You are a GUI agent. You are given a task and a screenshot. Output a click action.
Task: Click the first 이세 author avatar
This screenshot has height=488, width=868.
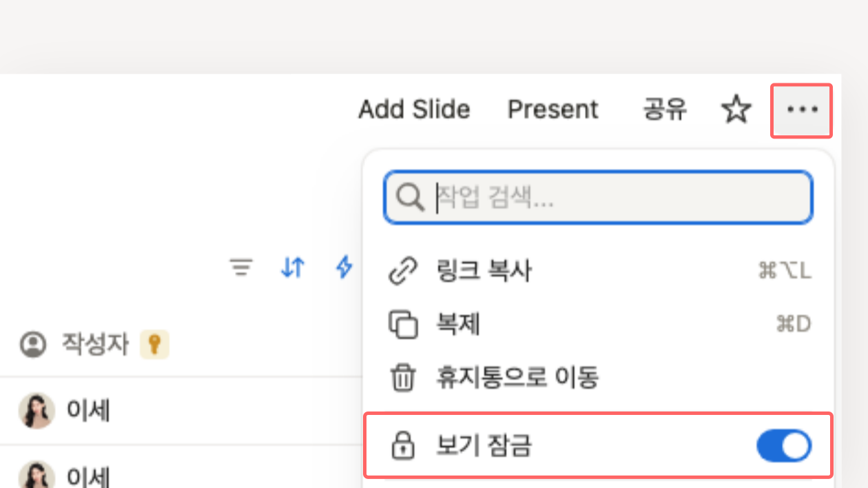coord(36,411)
